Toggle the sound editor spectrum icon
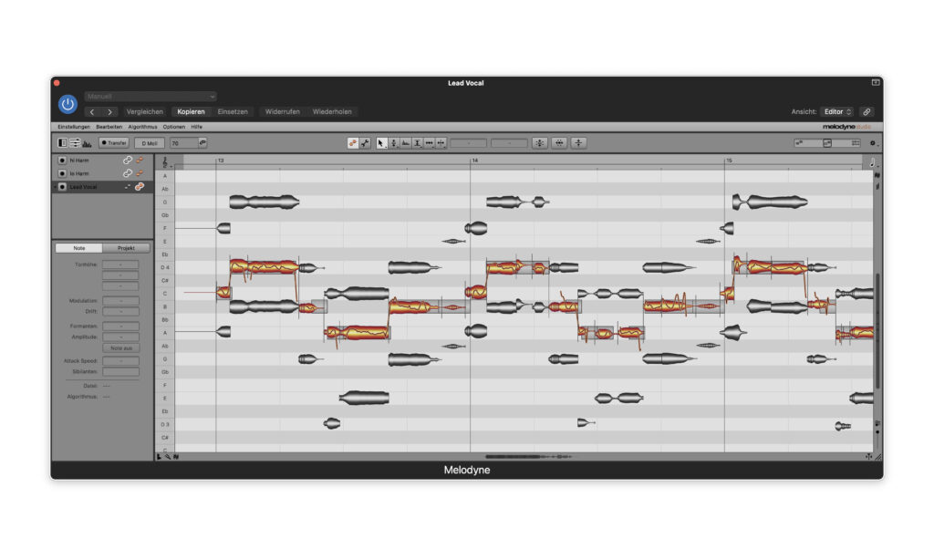Screen dimensions: 934x560 [x=87, y=143]
